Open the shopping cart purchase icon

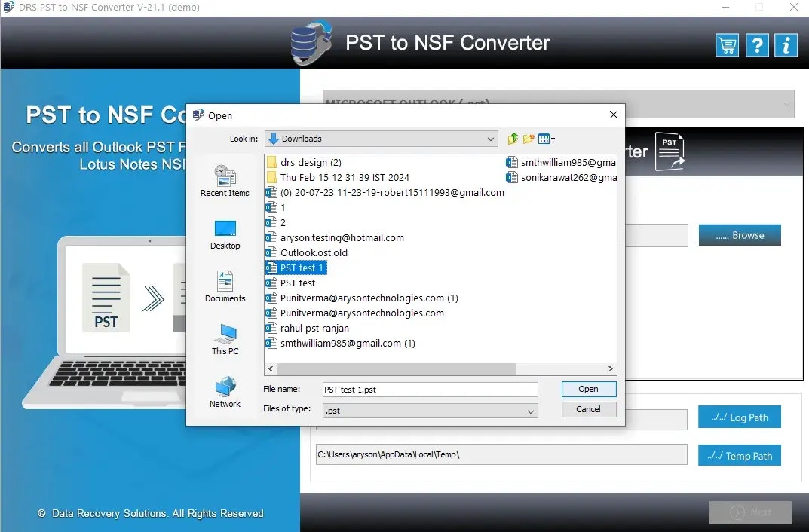[x=727, y=45]
